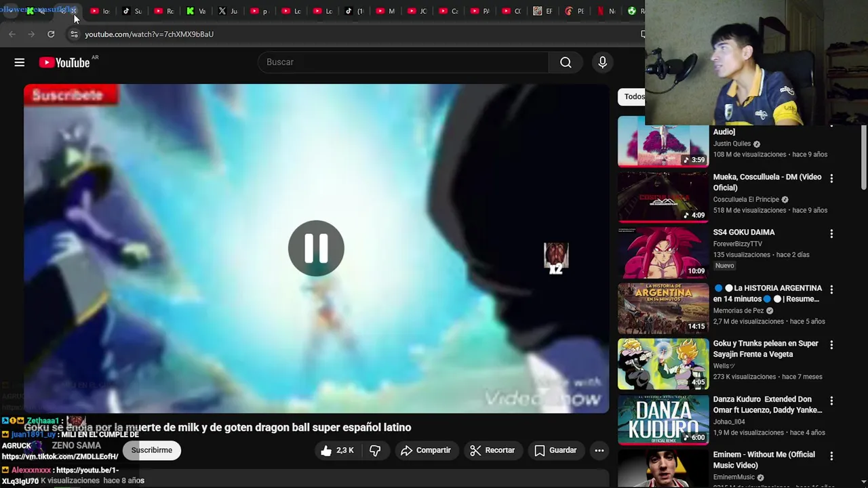Viewport: 868px width, 488px height.
Task: Open options for La HISTORIA ARGENTINA video
Action: [831, 289]
